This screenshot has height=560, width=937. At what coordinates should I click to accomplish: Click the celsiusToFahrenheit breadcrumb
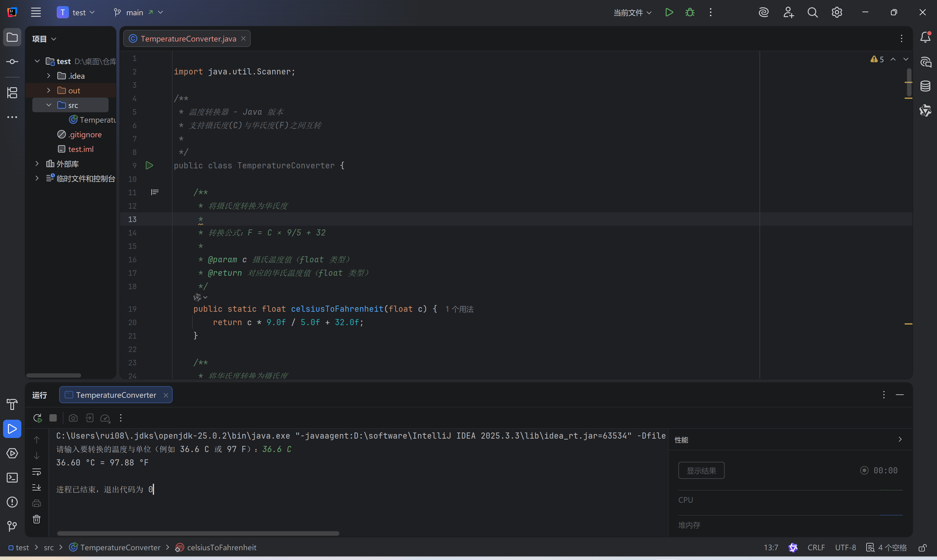221,547
